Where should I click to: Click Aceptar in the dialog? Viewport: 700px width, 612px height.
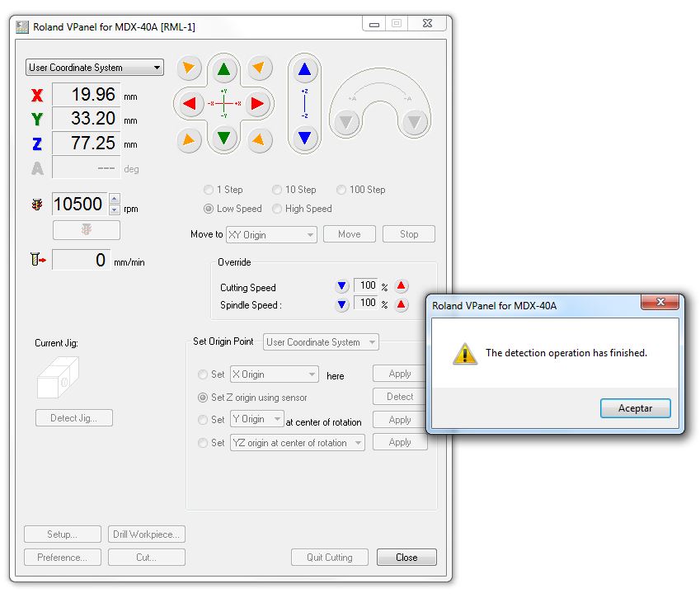point(635,408)
